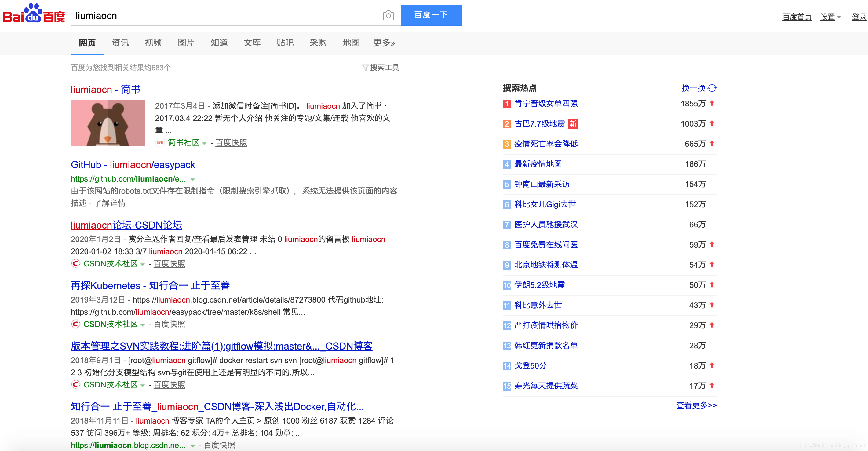This screenshot has height=451, width=868.
Task: Switch to the 资讯 tab
Action: coord(120,43)
